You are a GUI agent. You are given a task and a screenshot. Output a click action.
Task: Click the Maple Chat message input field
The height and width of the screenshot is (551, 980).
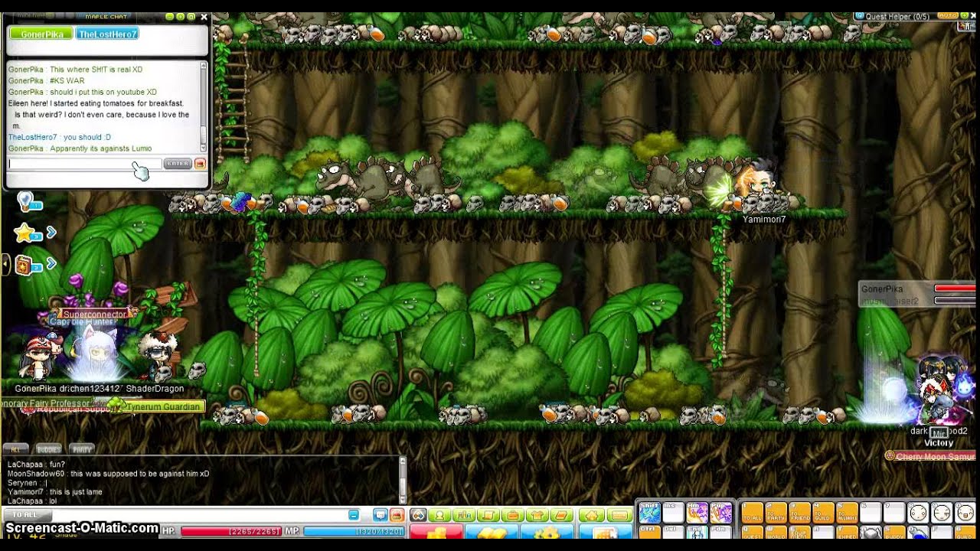(x=85, y=163)
